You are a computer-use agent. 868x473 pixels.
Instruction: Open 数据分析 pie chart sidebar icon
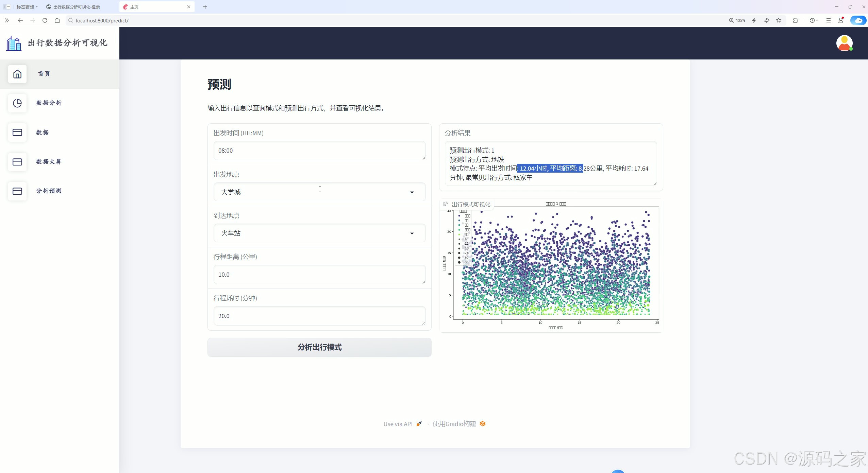tap(17, 103)
